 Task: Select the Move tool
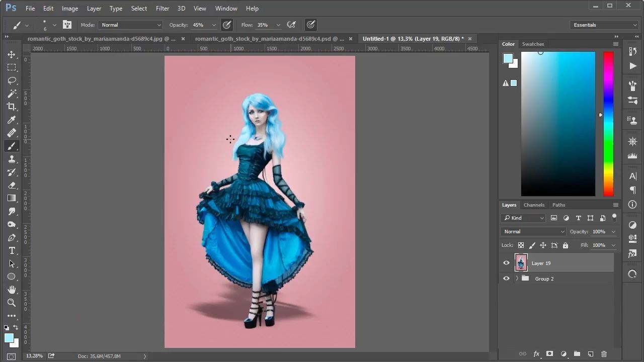click(12, 54)
